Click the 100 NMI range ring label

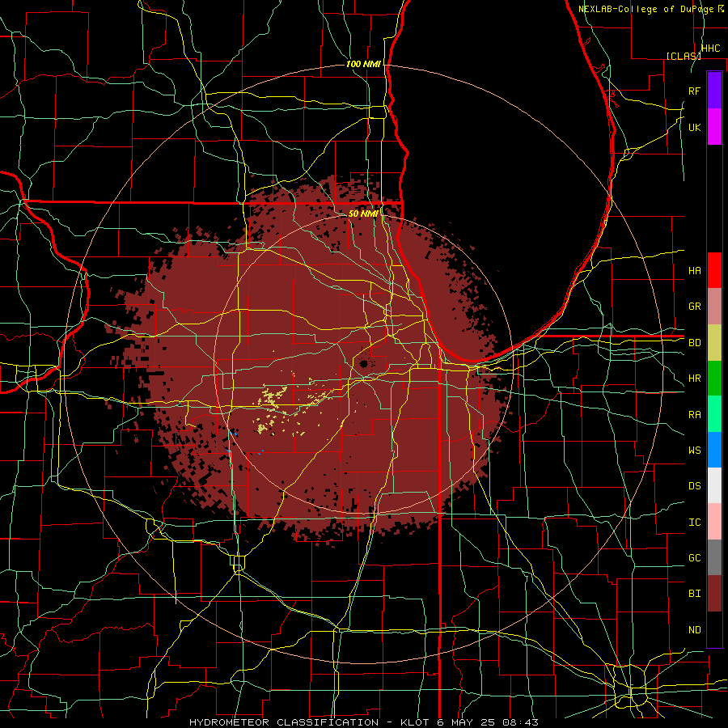click(x=363, y=64)
